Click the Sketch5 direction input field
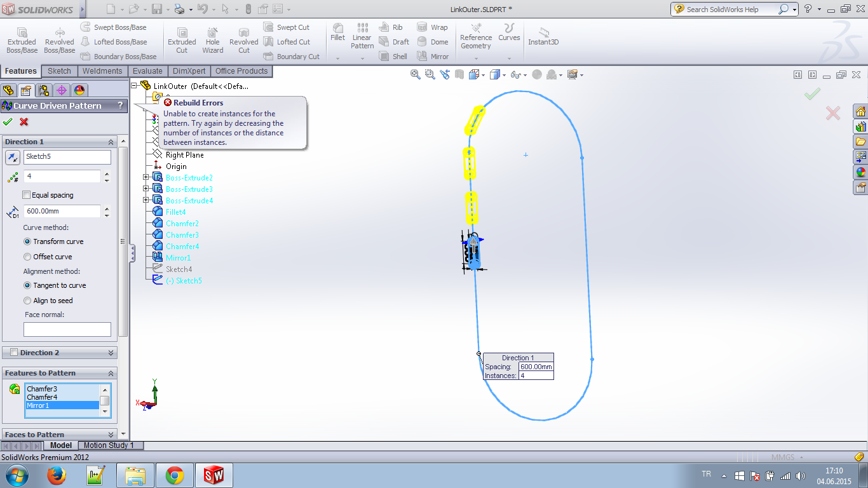The width and height of the screenshot is (868, 488). 67,157
